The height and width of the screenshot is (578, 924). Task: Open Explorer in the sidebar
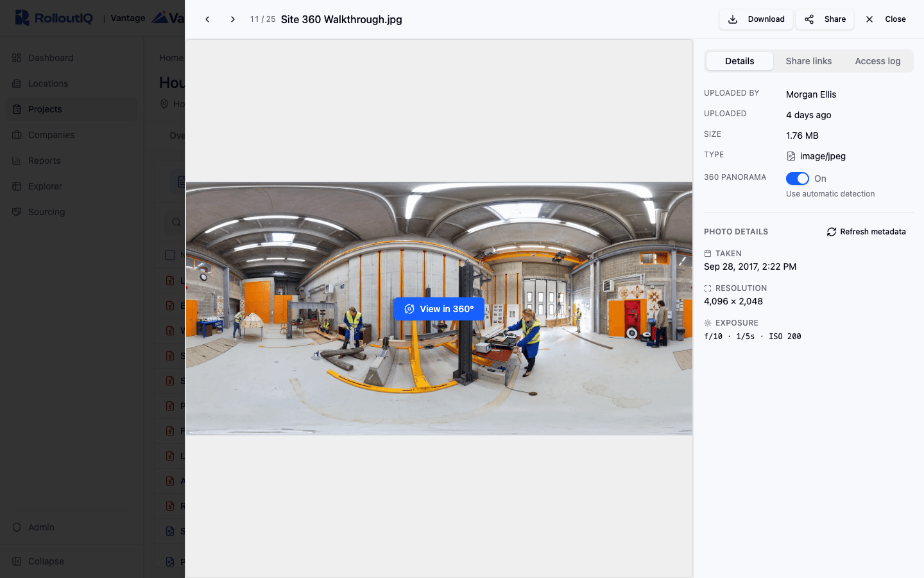(71, 186)
